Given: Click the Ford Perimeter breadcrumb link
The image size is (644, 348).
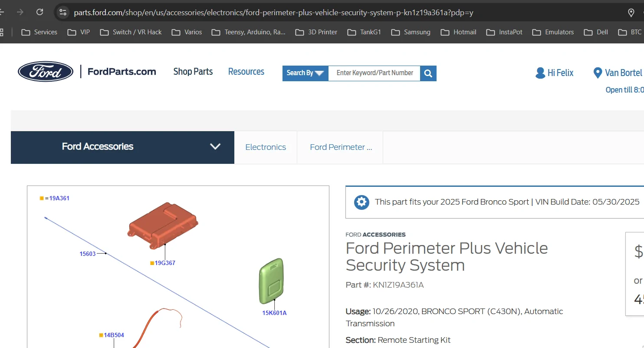Looking at the screenshot, I should click(341, 147).
